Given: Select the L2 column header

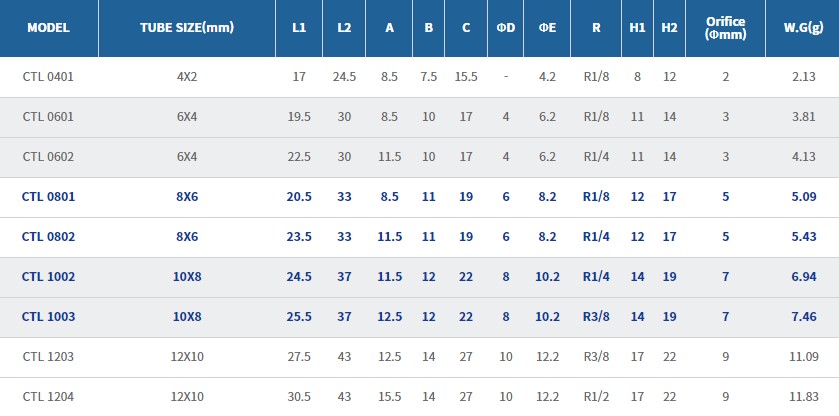Looking at the screenshot, I should pos(345,28).
